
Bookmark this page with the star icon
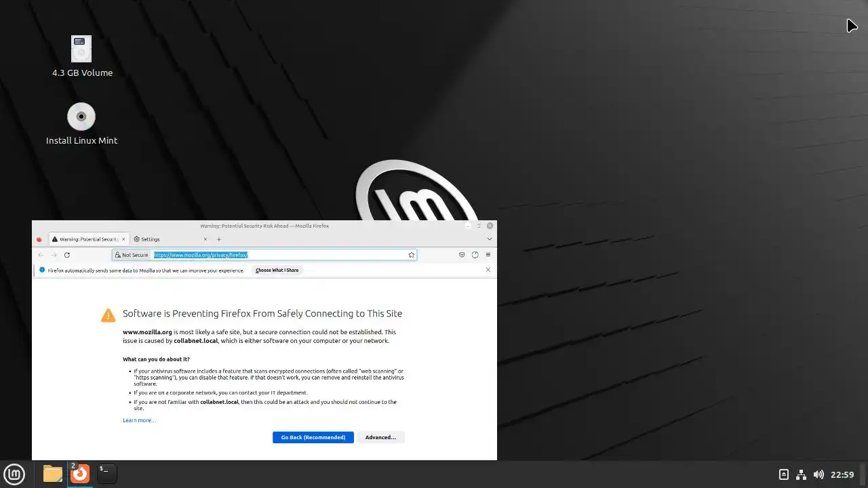click(411, 255)
